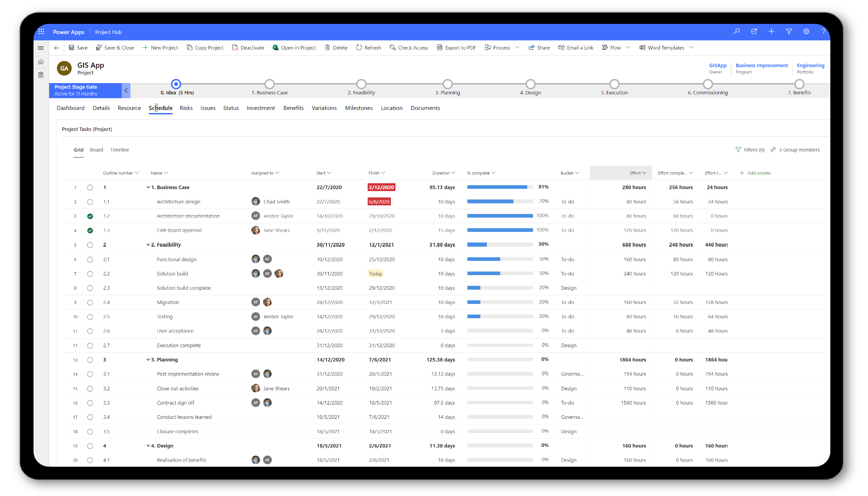This screenshot has height=496, width=868.
Task: Deactivate the current project
Action: click(248, 47)
